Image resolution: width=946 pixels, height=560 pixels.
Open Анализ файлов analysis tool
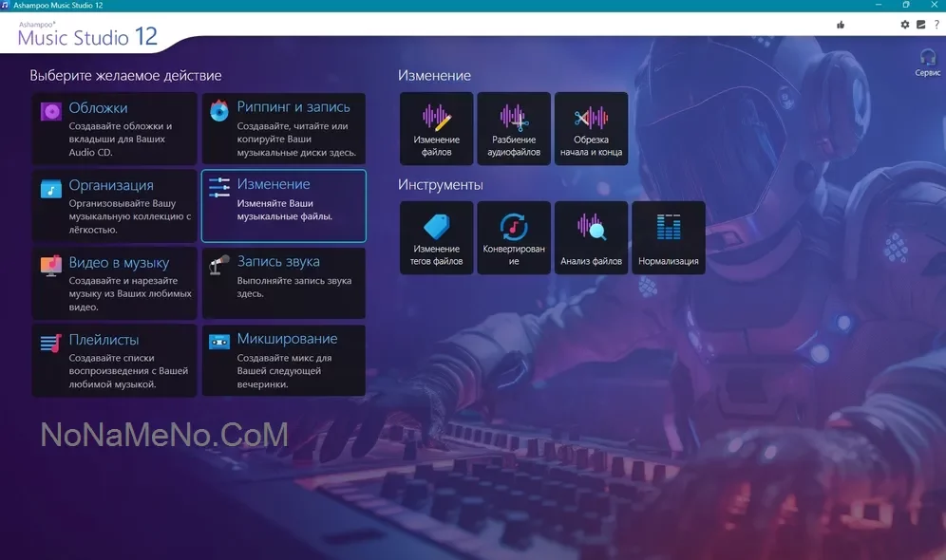(591, 237)
